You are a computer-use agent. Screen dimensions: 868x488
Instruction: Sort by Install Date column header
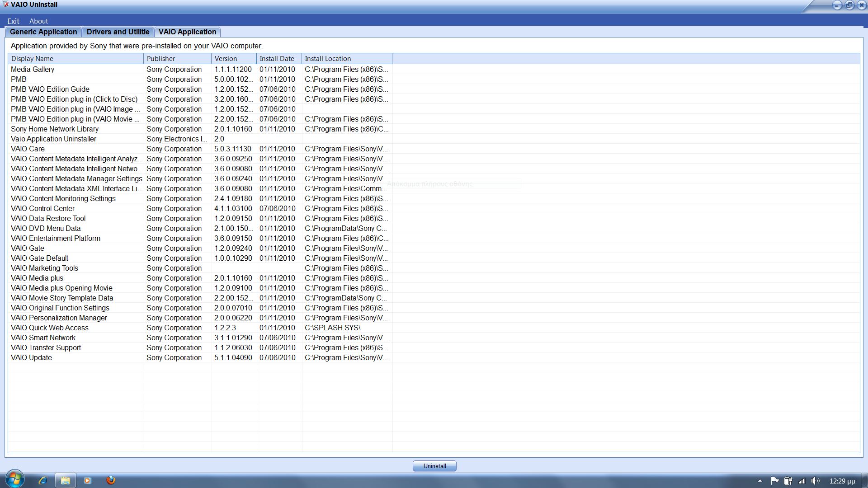[279, 59]
